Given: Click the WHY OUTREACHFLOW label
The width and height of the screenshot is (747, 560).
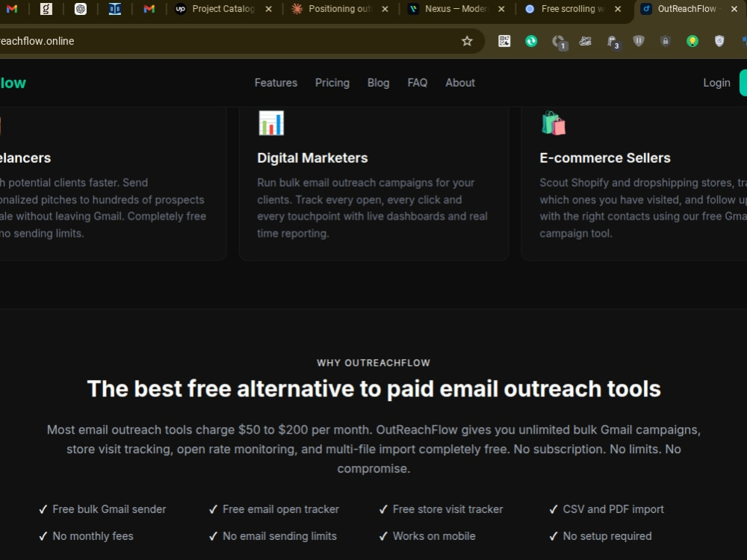Looking at the screenshot, I should pyautogui.click(x=373, y=363).
